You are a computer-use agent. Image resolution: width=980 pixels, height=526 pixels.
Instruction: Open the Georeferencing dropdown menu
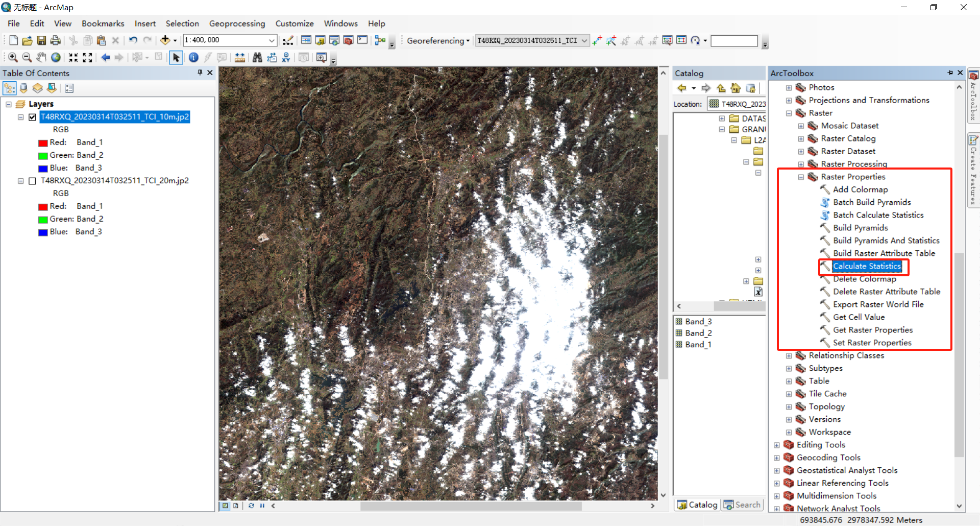pyautogui.click(x=438, y=40)
